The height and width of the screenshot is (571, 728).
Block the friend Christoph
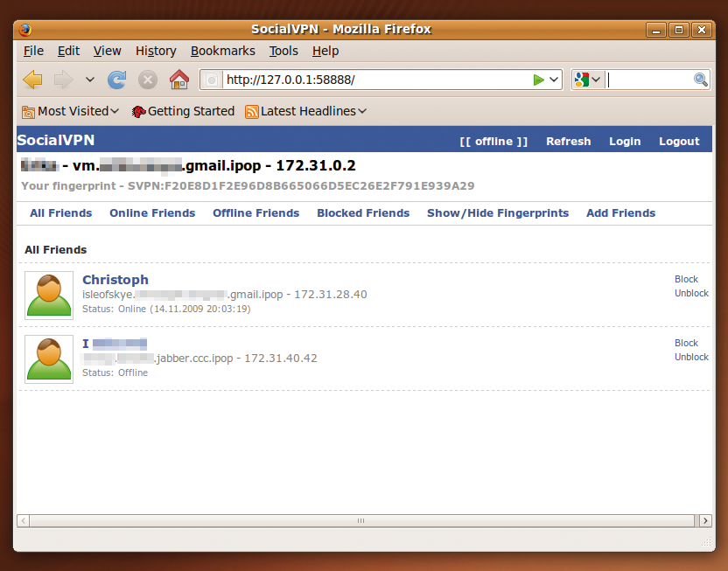coord(686,279)
